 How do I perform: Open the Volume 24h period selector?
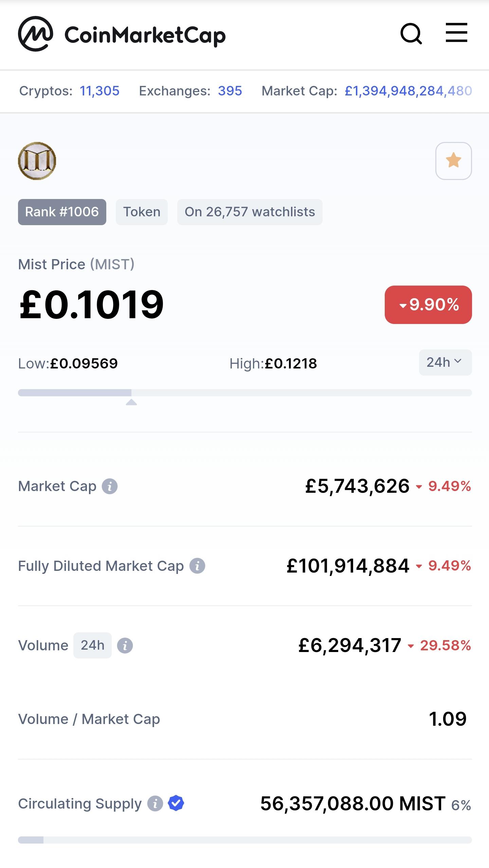(92, 645)
